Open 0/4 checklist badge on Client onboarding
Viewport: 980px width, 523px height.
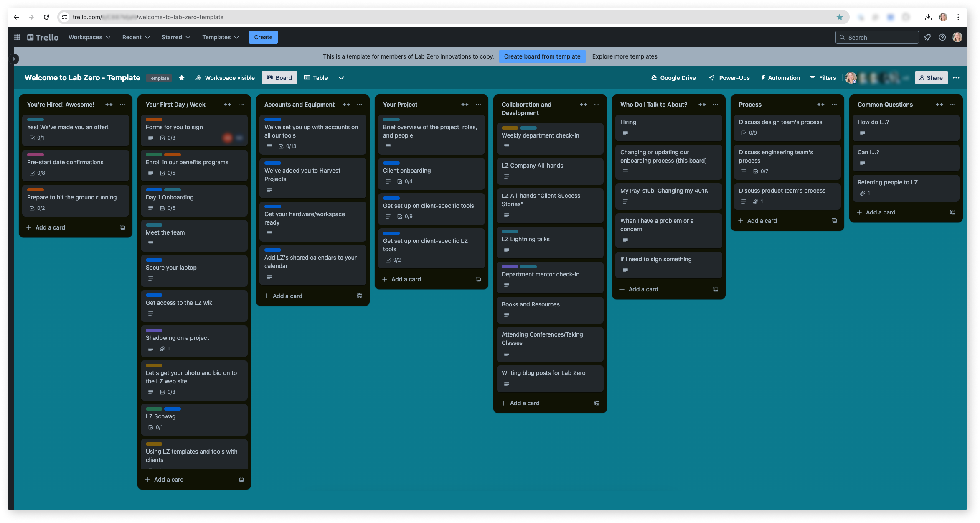(x=405, y=181)
